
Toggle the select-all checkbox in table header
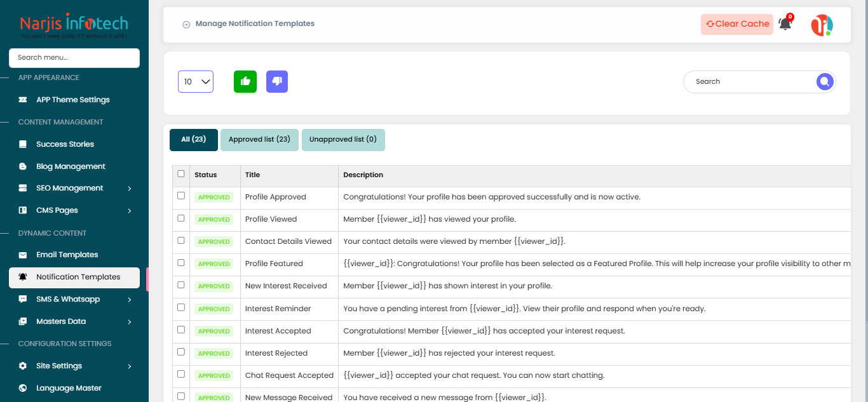pos(181,173)
